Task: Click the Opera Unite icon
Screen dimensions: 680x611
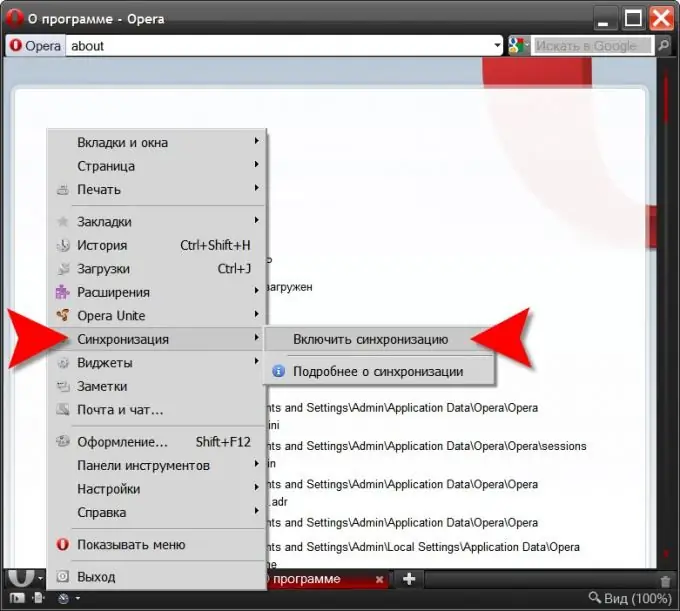Action: coord(63,315)
